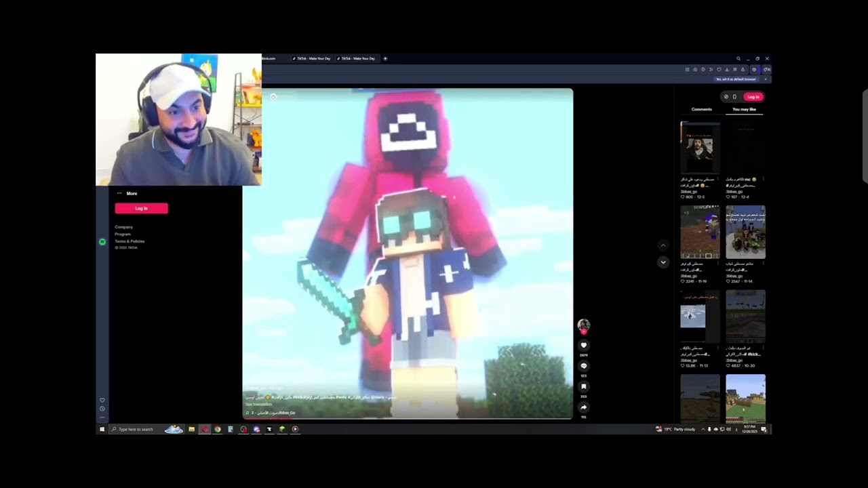Image resolution: width=868 pixels, height=488 pixels.
Task: Bookmark the video with the save icon
Action: coord(583,387)
